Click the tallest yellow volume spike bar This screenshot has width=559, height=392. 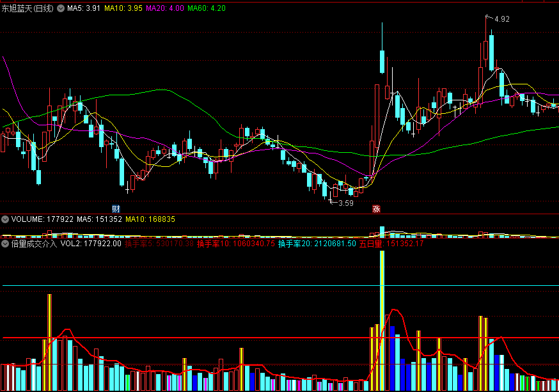(382, 321)
